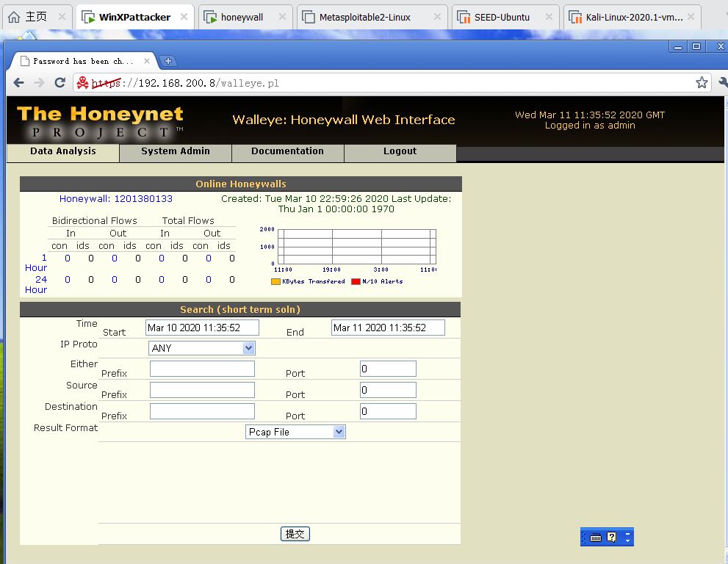Screen dimensions: 728x564
Task: Click the Source Port input field
Action: (388, 390)
